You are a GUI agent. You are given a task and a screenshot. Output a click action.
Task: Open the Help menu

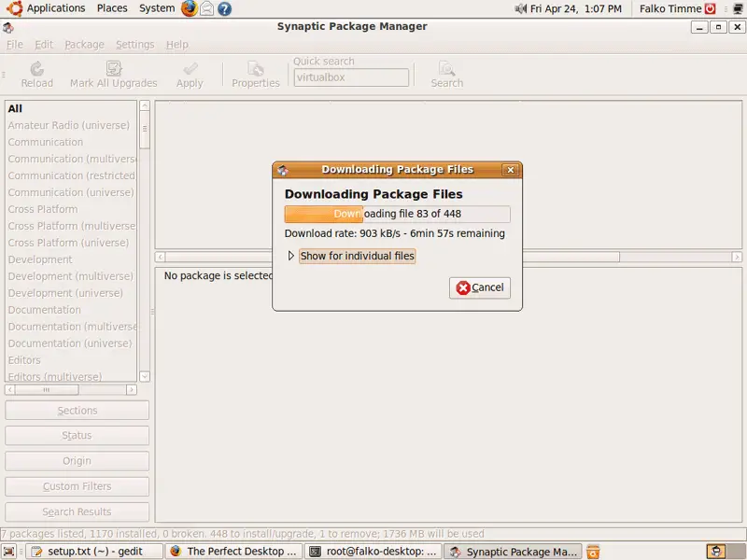coord(176,45)
